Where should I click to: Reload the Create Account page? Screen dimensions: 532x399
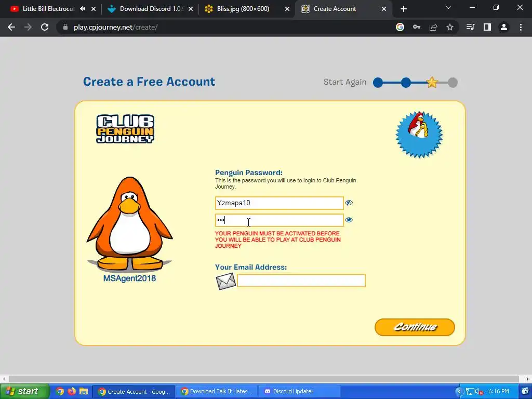45,27
